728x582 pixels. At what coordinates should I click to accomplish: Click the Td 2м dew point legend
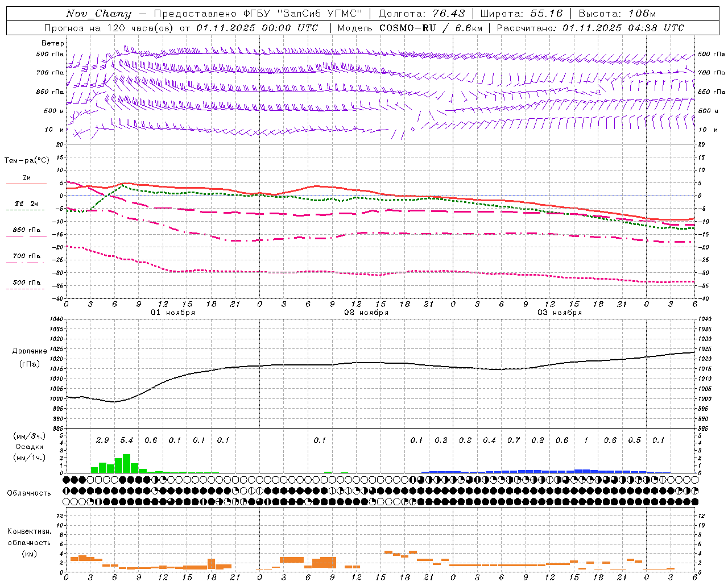point(27,203)
